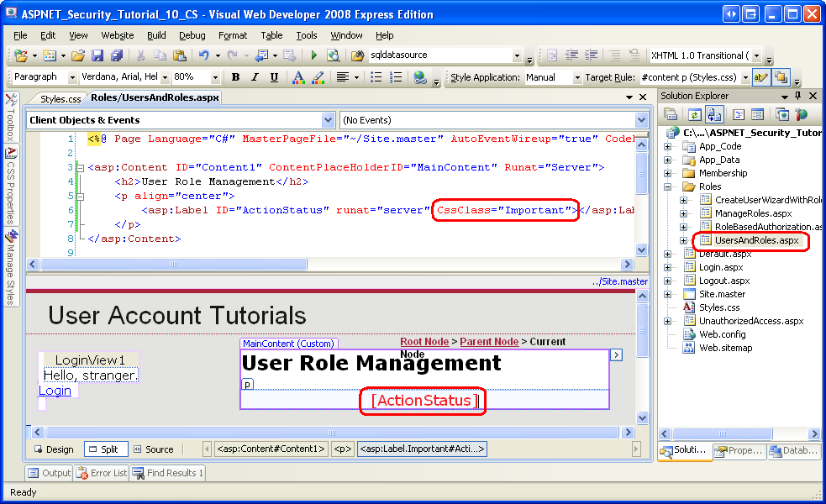Follow the ../Site.master link
This screenshot has height=504, width=826.
click(x=620, y=281)
